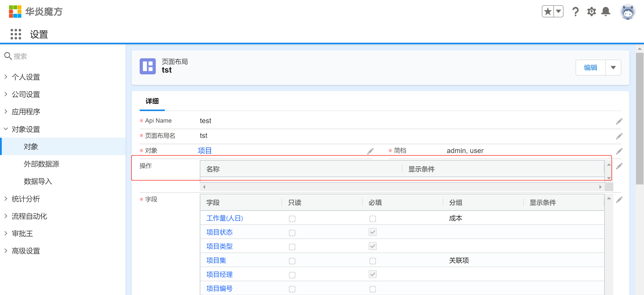Click 关联项 group cell
Viewport: 644px width, 295px height.
pos(459,260)
